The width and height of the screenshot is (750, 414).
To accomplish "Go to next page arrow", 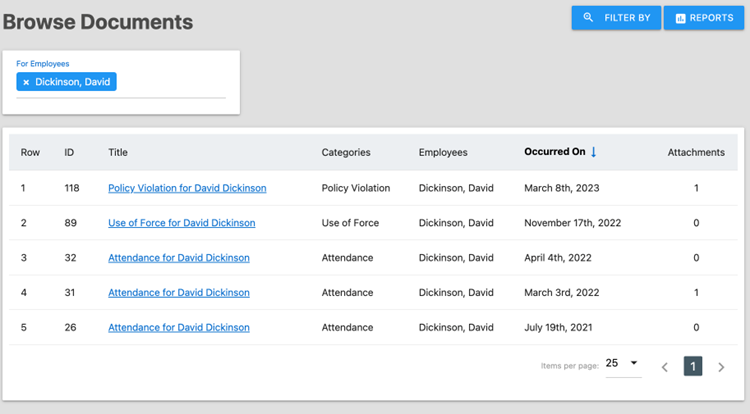I will coord(721,367).
